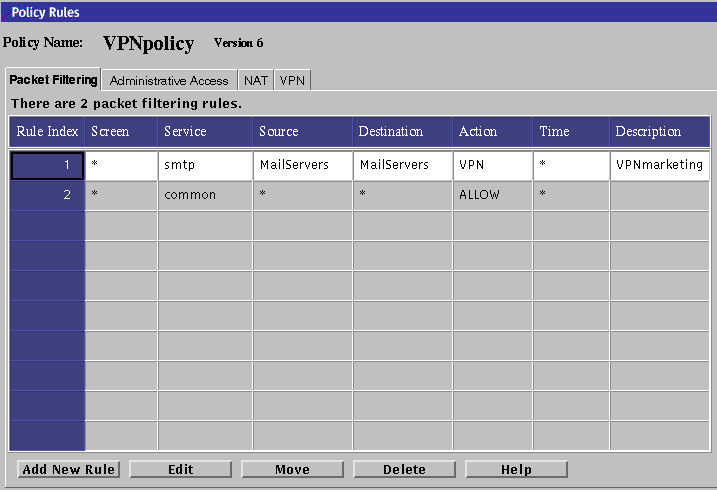Click MailServers in the Destination column
Viewport: 717px width, 490px height.
click(x=403, y=165)
